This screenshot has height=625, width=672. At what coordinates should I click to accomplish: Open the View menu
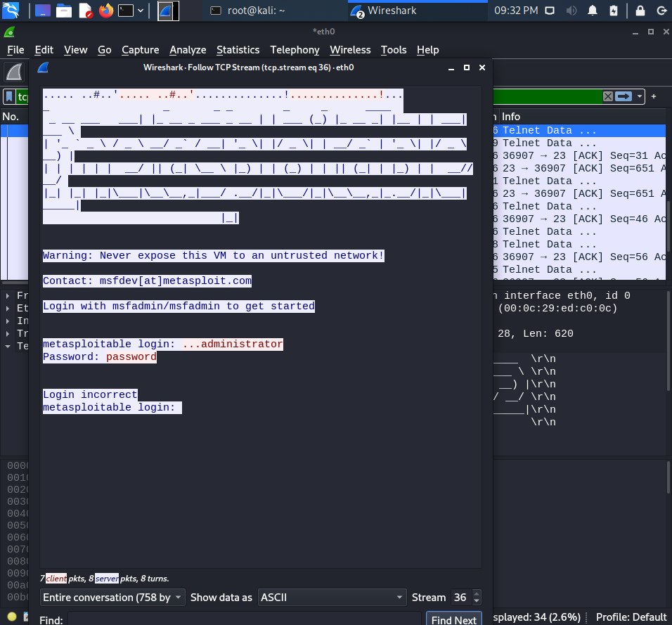(x=75, y=50)
